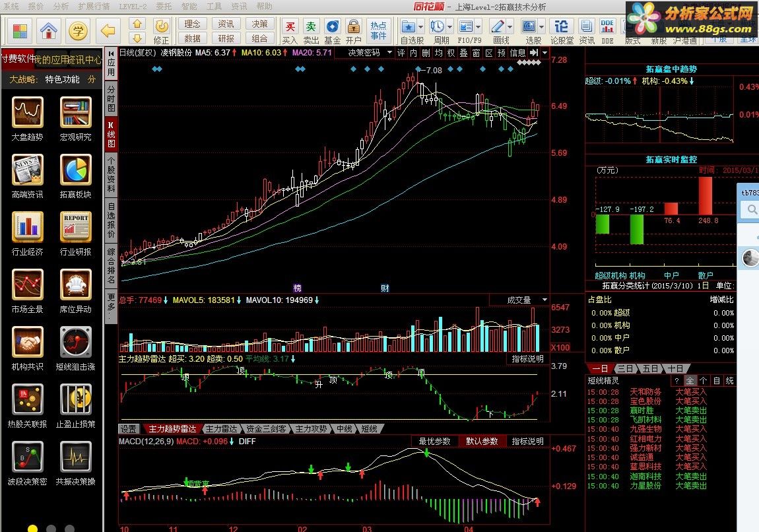This screenshot has width=759, height=532.
Task: Open the 席位异动 armchair icon
Action: pyautogui.click(x=75, y=284)
